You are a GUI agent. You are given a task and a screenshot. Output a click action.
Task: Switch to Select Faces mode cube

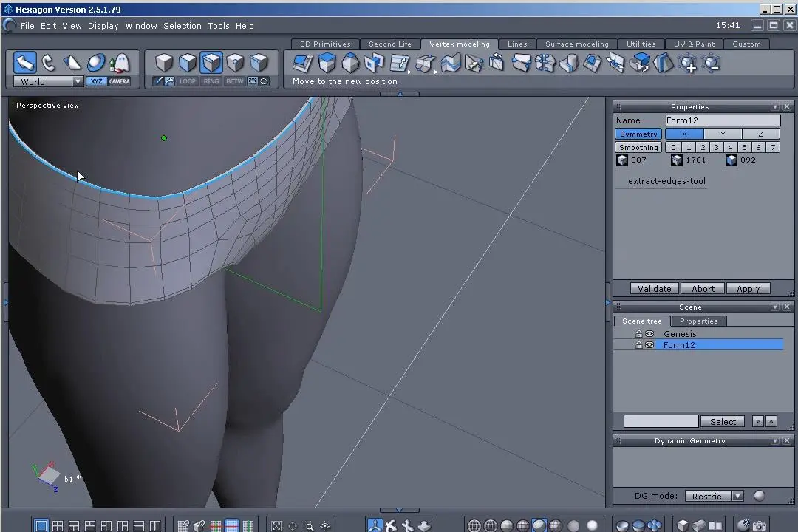[x=187, y=63]
